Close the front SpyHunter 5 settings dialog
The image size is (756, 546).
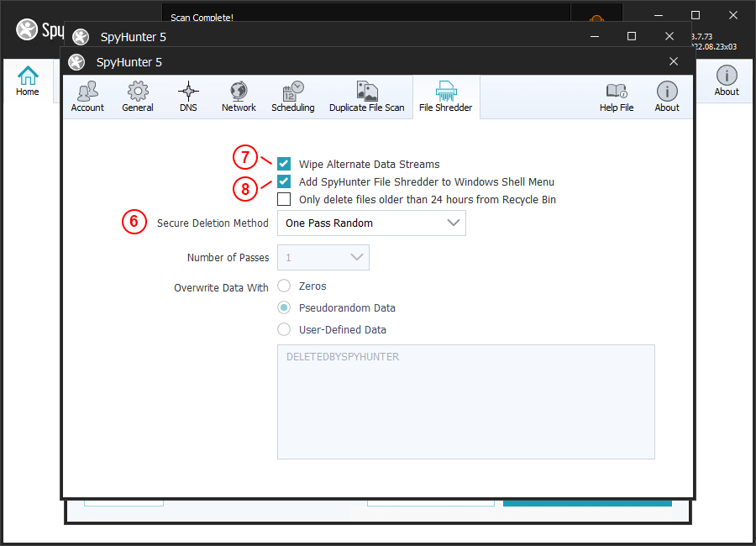(674, 61)
